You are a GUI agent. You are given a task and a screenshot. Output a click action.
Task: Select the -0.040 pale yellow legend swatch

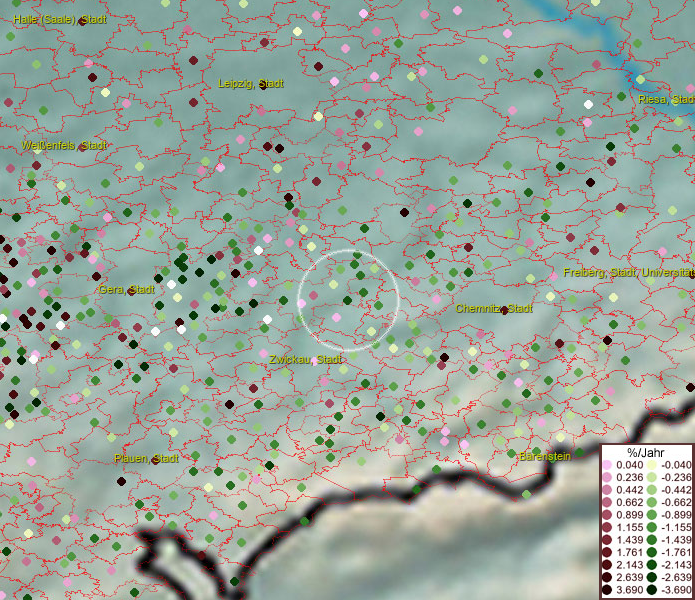coord(650,465)
